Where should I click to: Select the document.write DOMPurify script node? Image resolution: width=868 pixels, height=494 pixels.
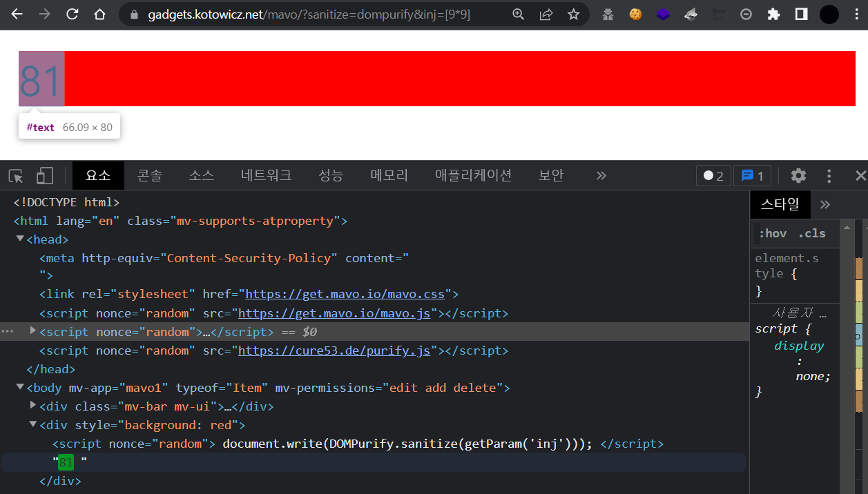358,444
